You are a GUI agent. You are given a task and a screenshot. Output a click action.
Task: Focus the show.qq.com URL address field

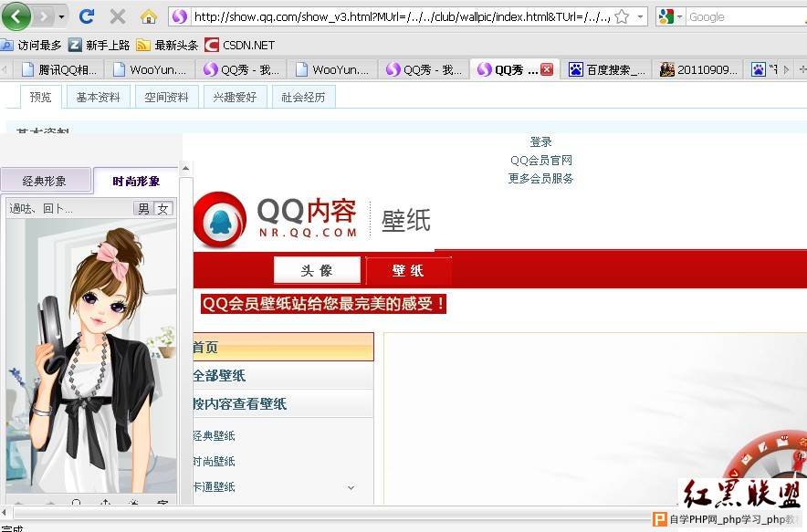pos(402,17)
